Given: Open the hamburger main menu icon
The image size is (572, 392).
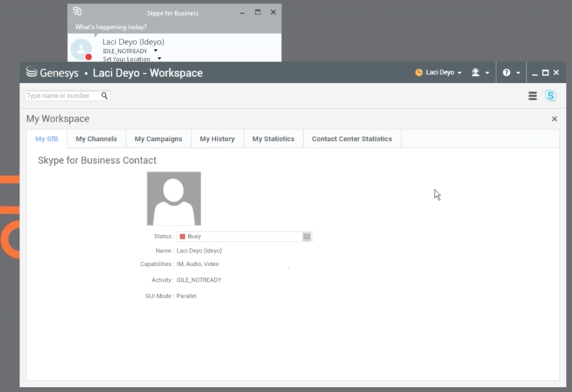Looking at the screenshot, I should click(x=533, y=96).
